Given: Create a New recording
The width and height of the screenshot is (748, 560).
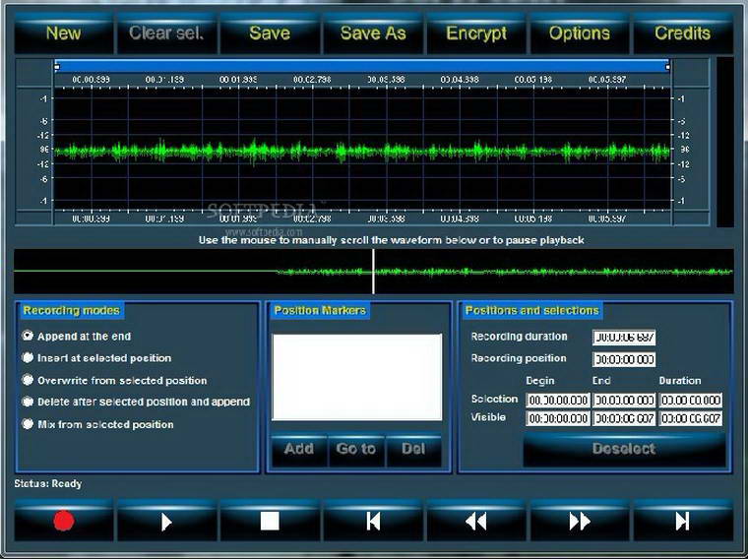Looking at the screenshot, I should [x=63, y=32].
